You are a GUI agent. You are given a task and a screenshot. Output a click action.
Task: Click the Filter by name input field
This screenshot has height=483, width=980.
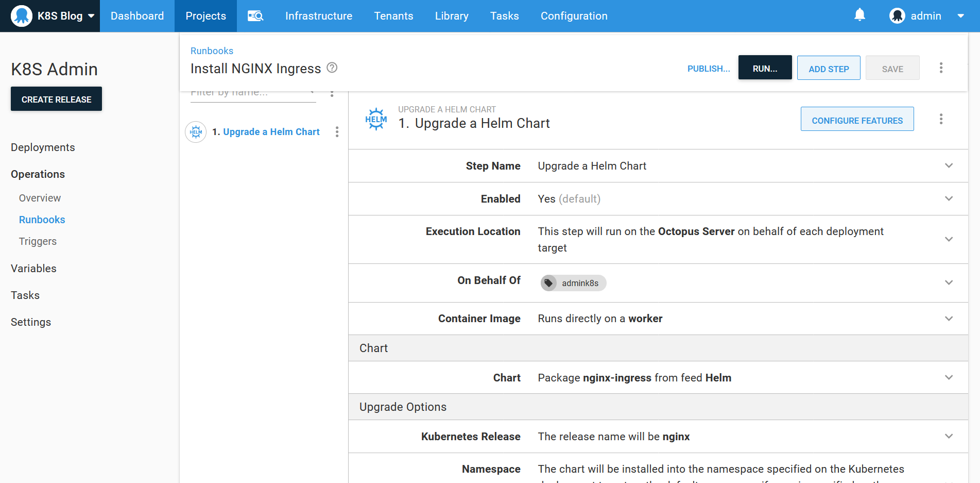[247, 94]
